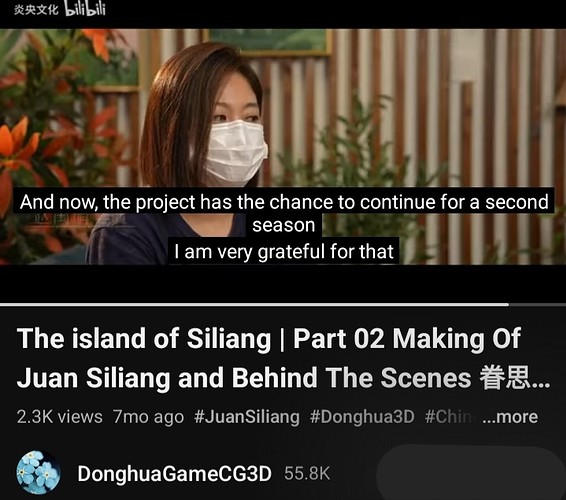Tap the video frame to show controls
The width and height of the screenshot is (566, 500).
click(x=283, y=108)
